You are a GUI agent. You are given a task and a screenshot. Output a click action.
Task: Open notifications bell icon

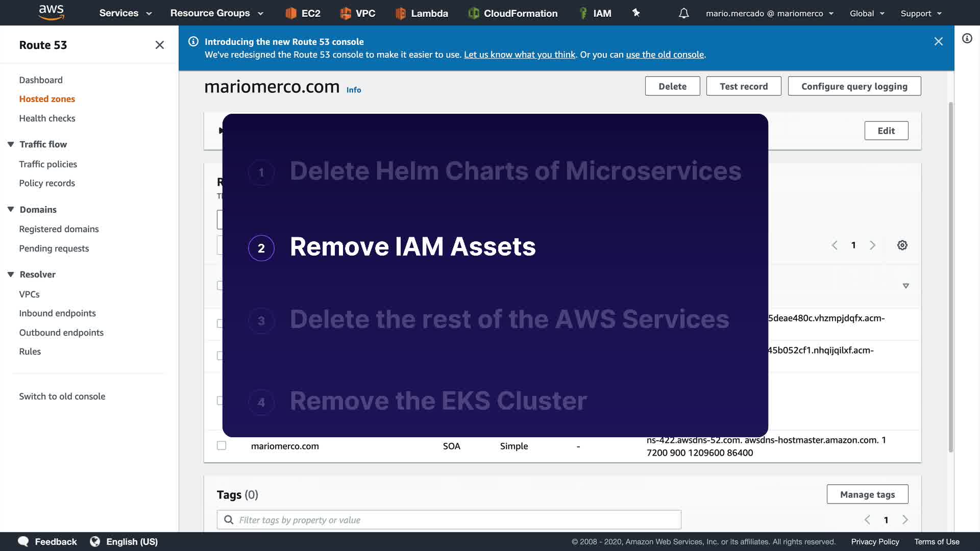[x=683, y=13]
